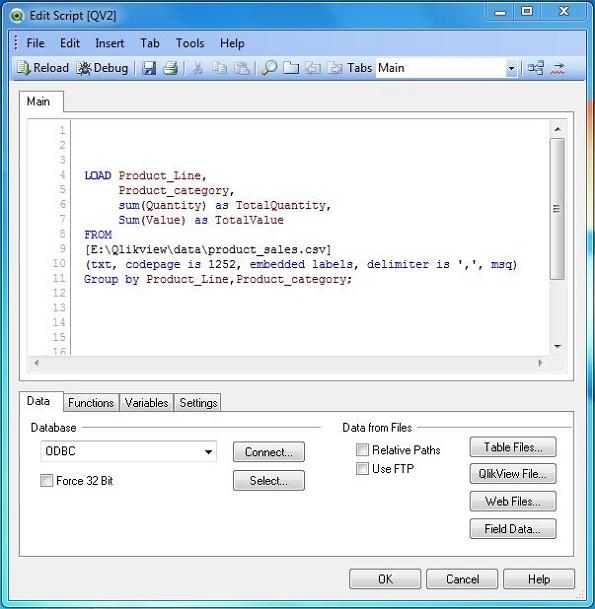Screen dimensions: 595x609
Task: Click vertical scrollbar down arrow in editor
Action: (x=558, y=346)
